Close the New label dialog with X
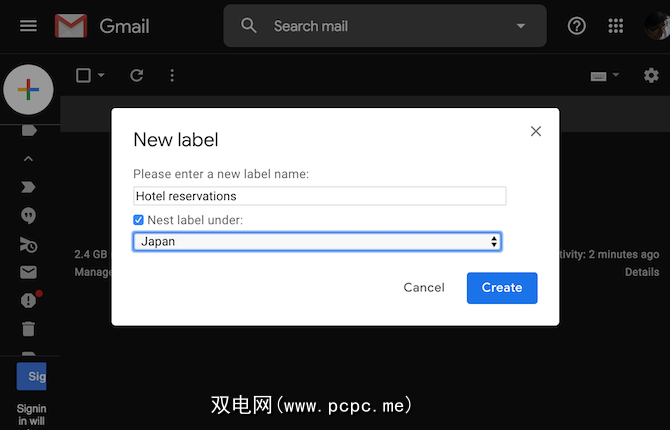Image resolution: width=670 pixels, height=430 pixels. 536,131
